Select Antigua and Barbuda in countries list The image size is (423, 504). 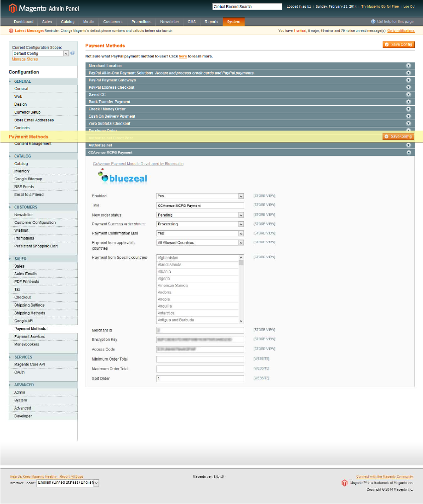(x=198, y=320)
